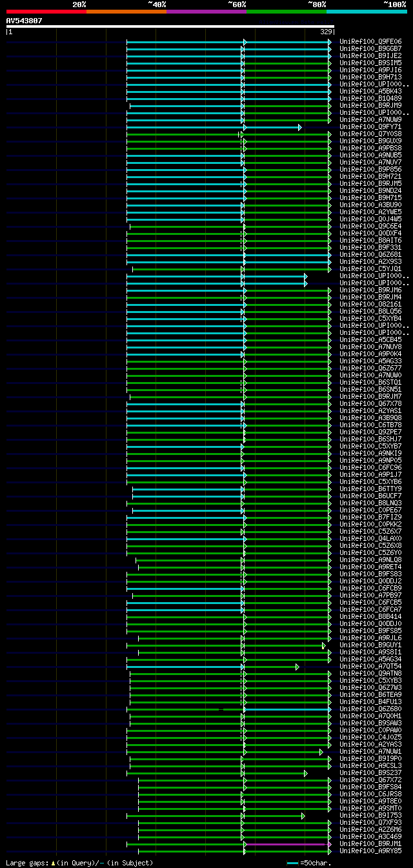This screenshot has width=413, height=868.
Task: Click UniRef100_B1Q489 hit label
Action: pos(370,98)
